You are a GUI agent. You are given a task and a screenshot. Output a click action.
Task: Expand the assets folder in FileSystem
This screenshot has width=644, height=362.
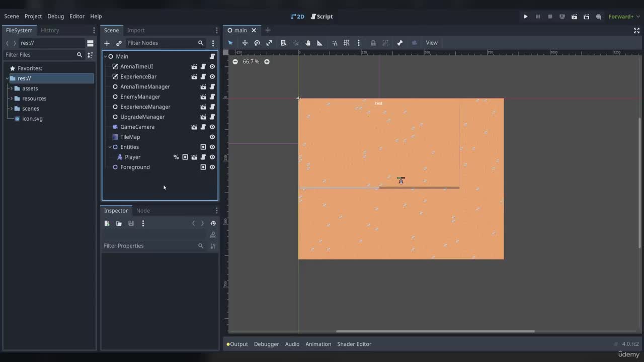pyautogui.click(x=11, y=88)
